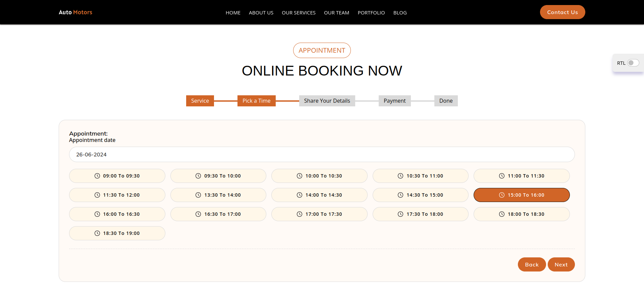644x298 pixels.
Task: Click the Contact Us button
Action: coord(562,12)
